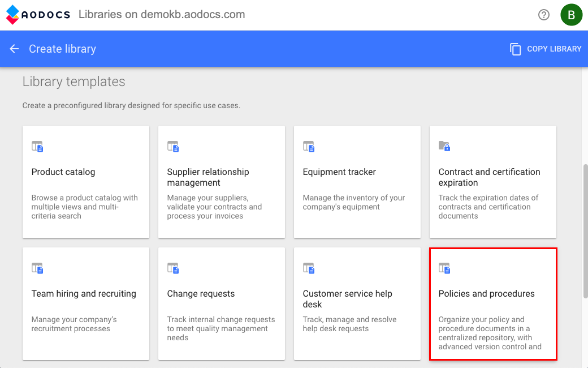This screenshot has height=368, width=588.
Task: Click the AODocs logo
Action: (38, 15)
